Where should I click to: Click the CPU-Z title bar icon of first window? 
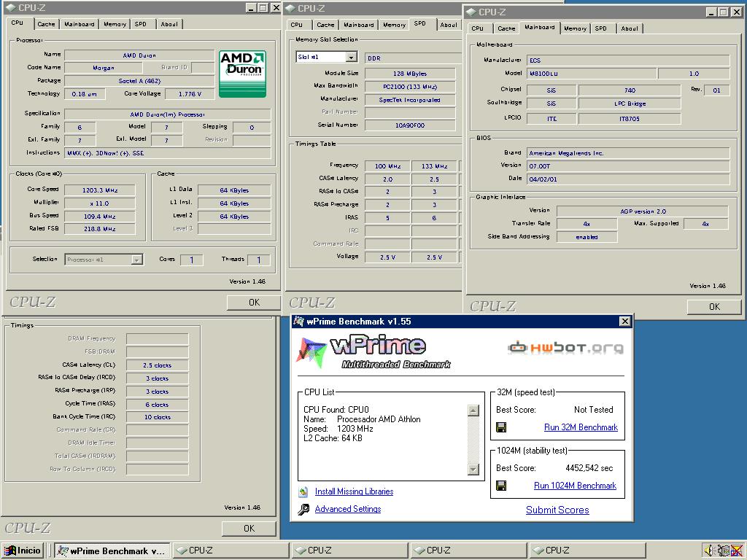pos(11,7)
